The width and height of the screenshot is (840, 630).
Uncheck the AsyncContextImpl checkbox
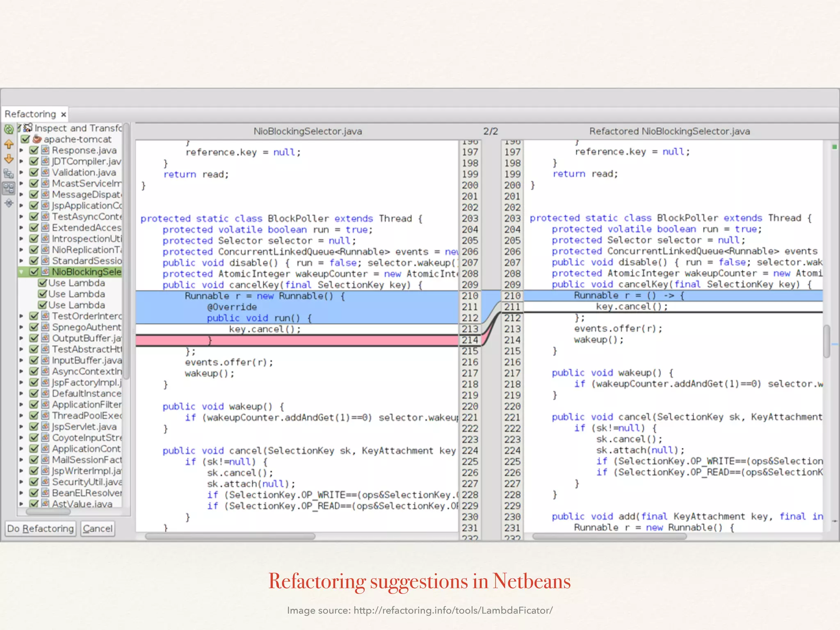(x=34, y=372)
